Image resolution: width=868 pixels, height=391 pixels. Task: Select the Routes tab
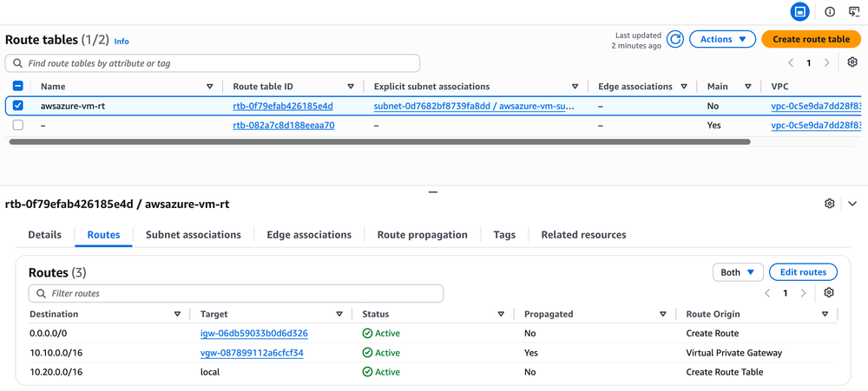[x=103, y=234]
